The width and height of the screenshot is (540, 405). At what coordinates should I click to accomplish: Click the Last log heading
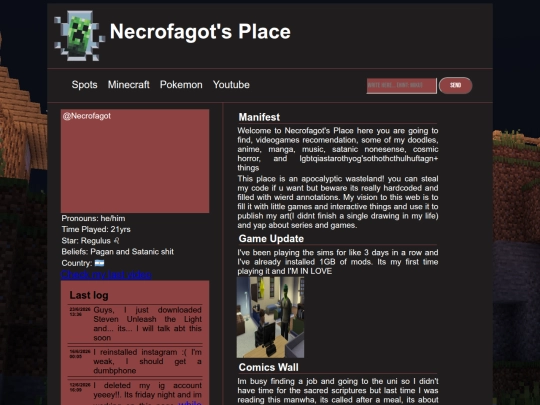point(89,295)
